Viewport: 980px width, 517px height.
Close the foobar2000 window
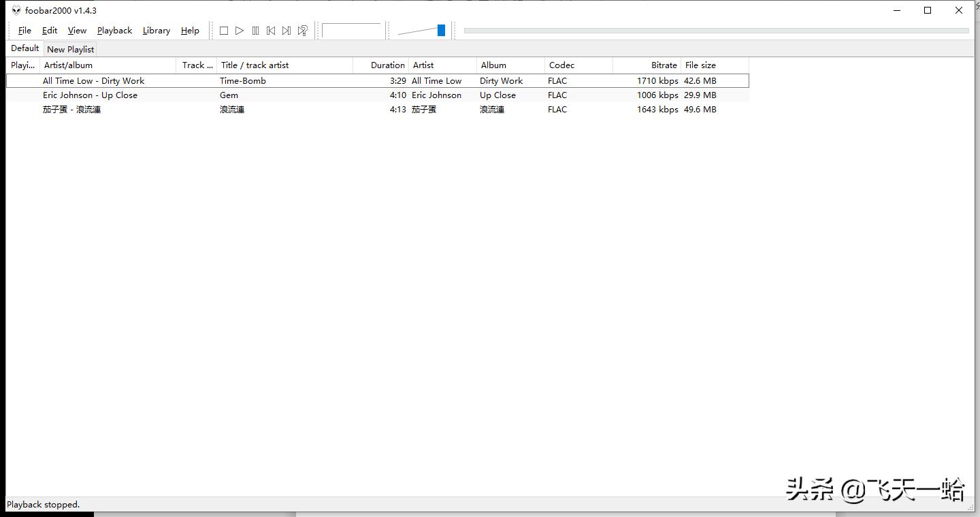[959, 10]
